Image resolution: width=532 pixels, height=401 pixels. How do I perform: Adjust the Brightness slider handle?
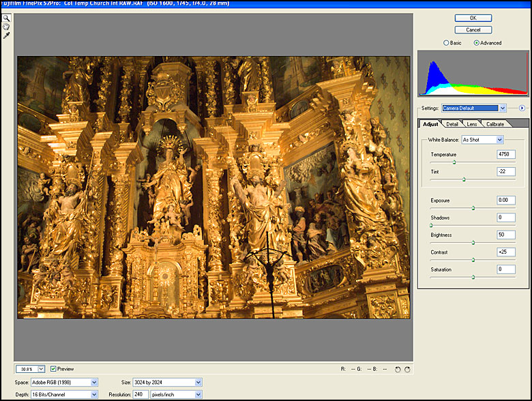473,243
